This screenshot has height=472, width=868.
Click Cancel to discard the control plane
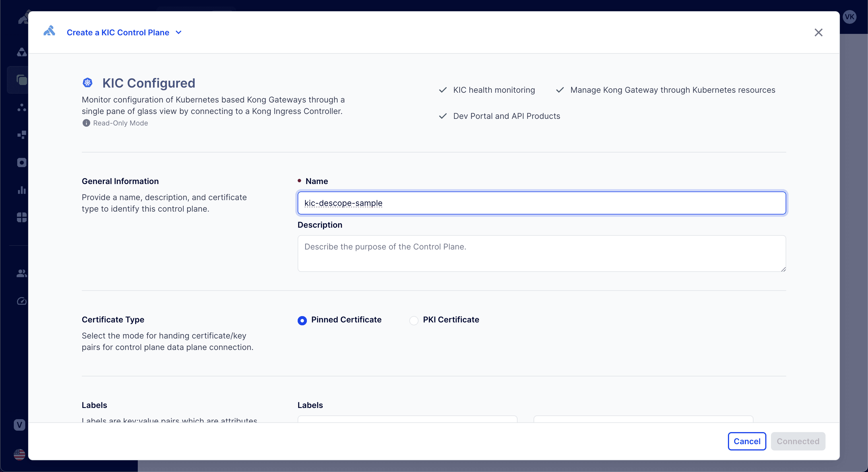747,441
